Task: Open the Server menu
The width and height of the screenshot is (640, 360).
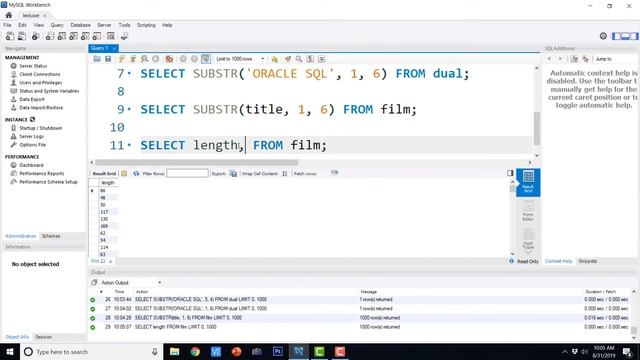Action: (104, 25)
